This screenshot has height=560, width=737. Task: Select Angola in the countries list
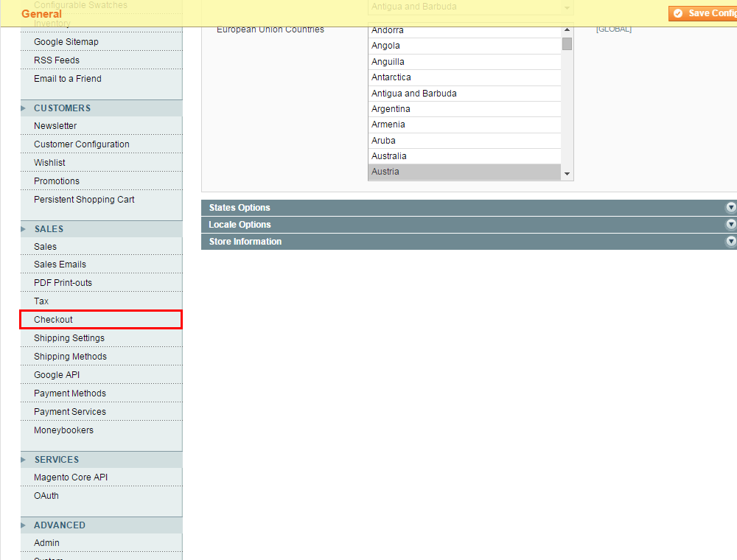(464, 46)
